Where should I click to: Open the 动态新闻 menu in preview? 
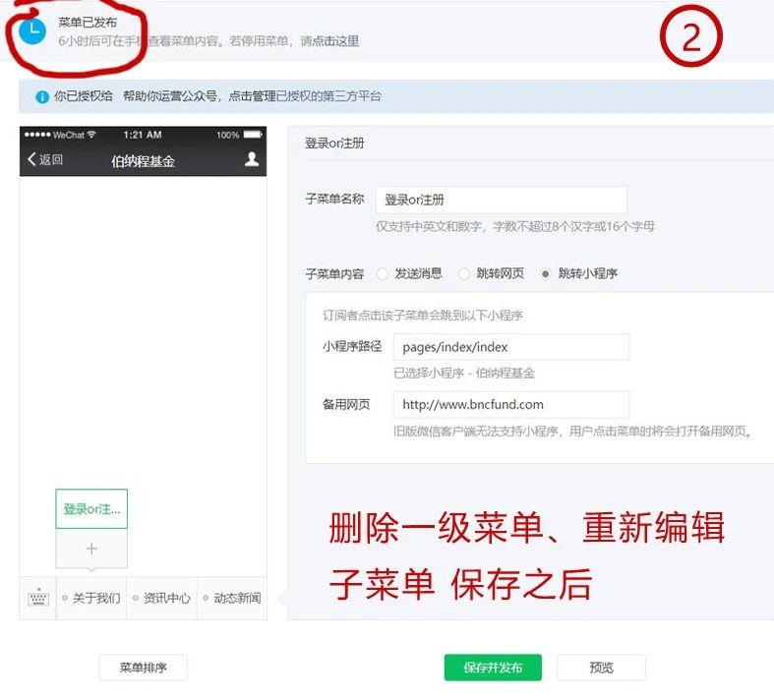(232, 598)
